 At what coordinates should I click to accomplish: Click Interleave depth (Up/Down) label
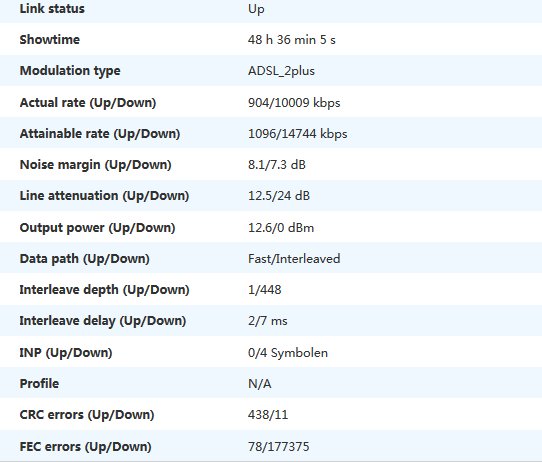[x=104, y=290]
